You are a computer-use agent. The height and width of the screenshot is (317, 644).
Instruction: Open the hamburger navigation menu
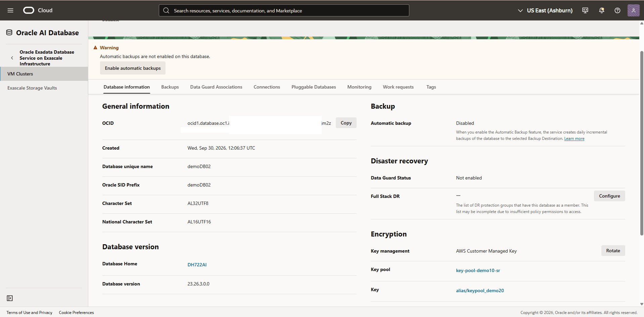(x=10, y=10)
